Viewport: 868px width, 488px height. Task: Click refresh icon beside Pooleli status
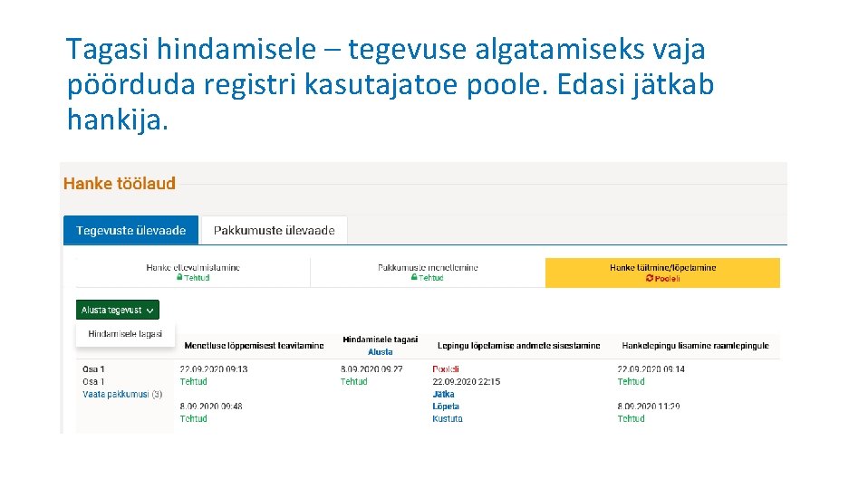(x=650, y=278)
